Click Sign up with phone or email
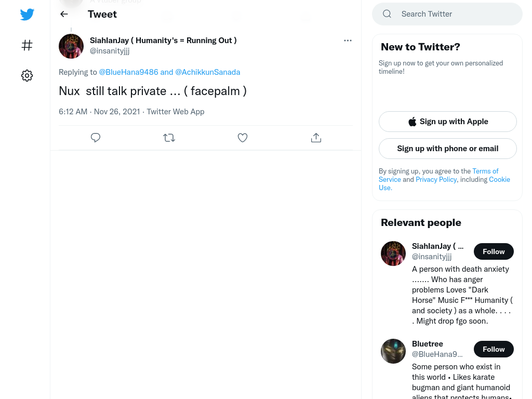The height and width of the screenshot is (399, 532). (x=447, y=149)
